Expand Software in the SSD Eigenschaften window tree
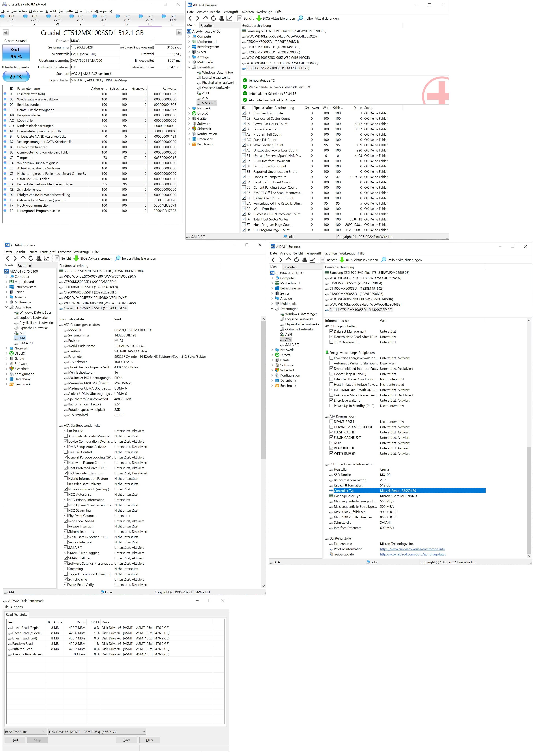The width and height of the screenshot is (535, 756). [272, 365]
